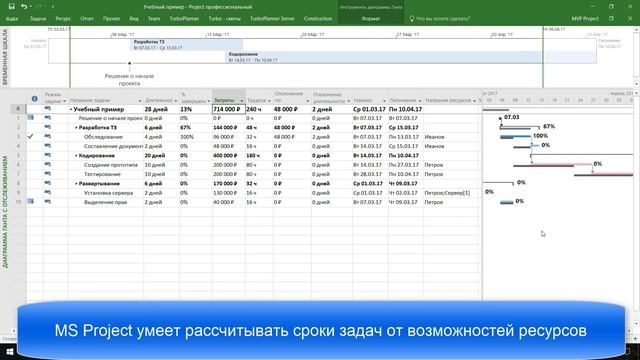640x360 pixels.
Task: Open the Окончание column filter dropdown
Action: click(420, 101)
